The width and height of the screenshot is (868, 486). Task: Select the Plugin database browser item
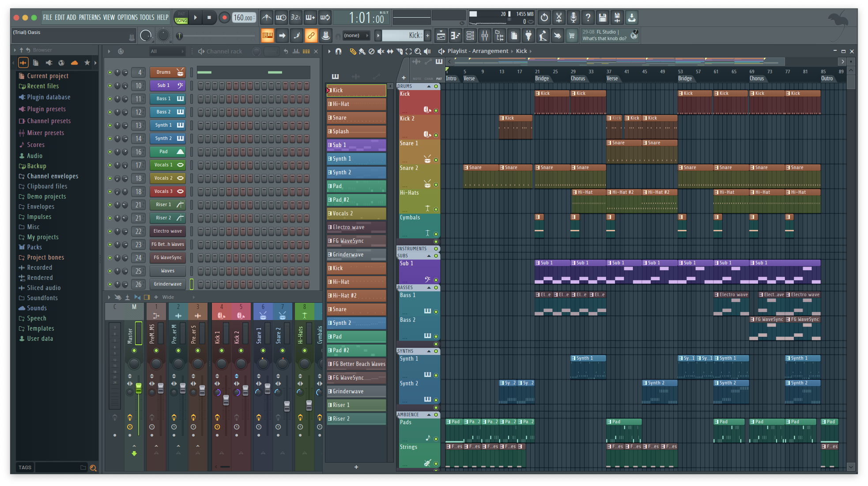click(x=49, y=97)
